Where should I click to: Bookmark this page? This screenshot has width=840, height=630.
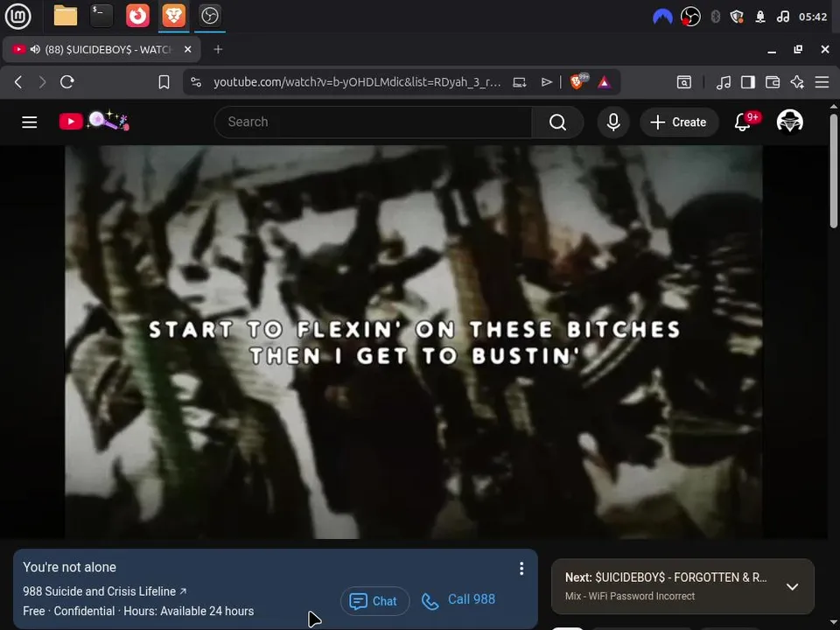[164, 82]
